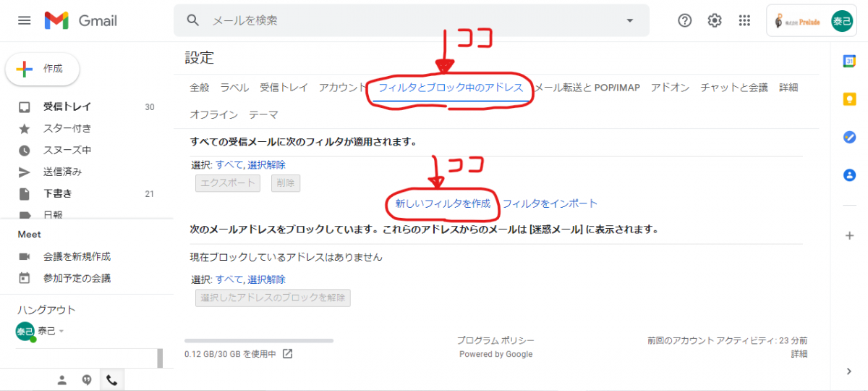The height and width of the screenshot is (391, 868).
Task: Click the settings gear icon
Action: point(715,20)
